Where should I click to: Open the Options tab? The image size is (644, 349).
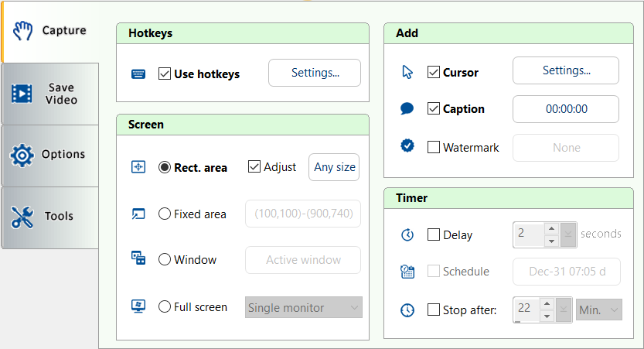tap(50, 155)
